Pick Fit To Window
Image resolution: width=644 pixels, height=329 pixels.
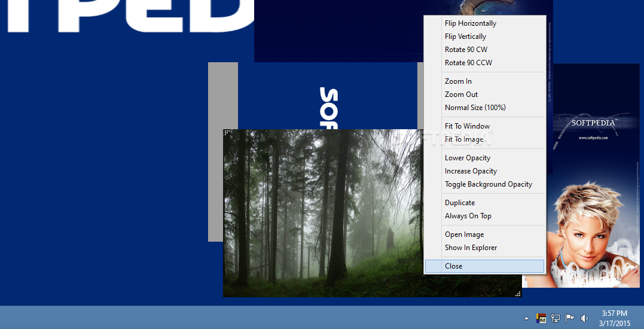click(484, 126)
